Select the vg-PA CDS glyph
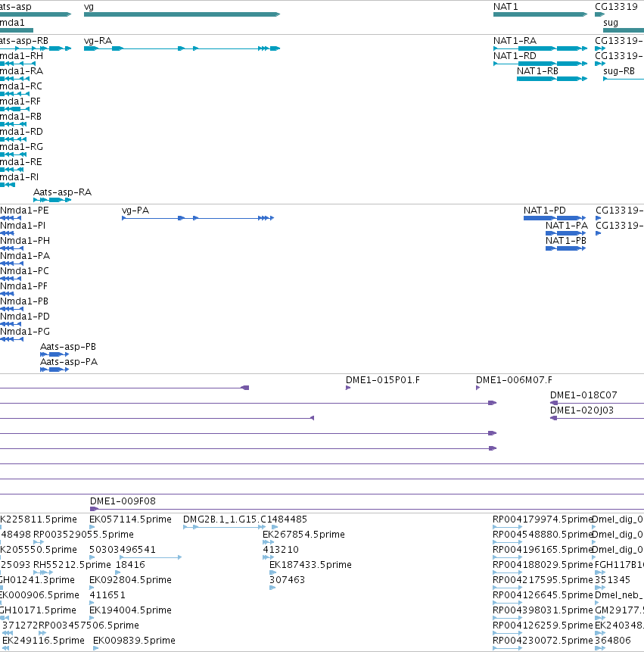This screenshot has height=652, width=644. pos(198,218)
